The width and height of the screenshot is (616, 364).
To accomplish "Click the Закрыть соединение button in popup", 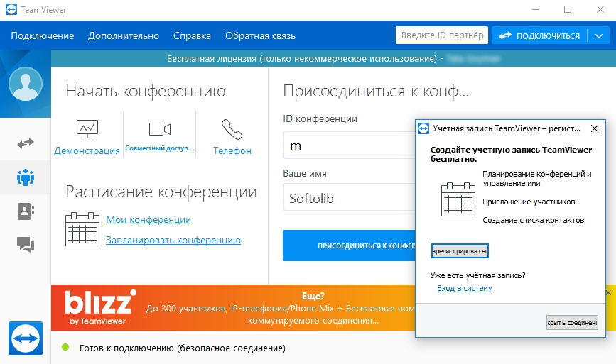I will [572, 322].
